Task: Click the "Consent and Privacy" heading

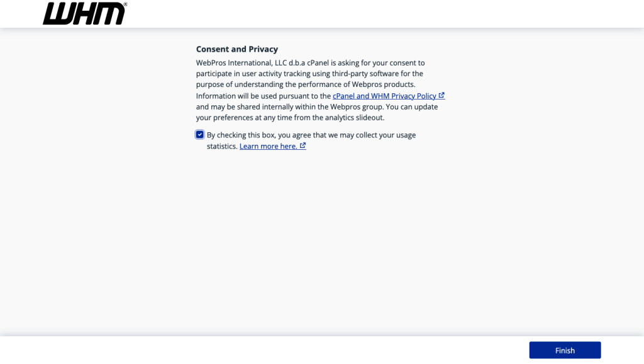Action: (236, 49)
